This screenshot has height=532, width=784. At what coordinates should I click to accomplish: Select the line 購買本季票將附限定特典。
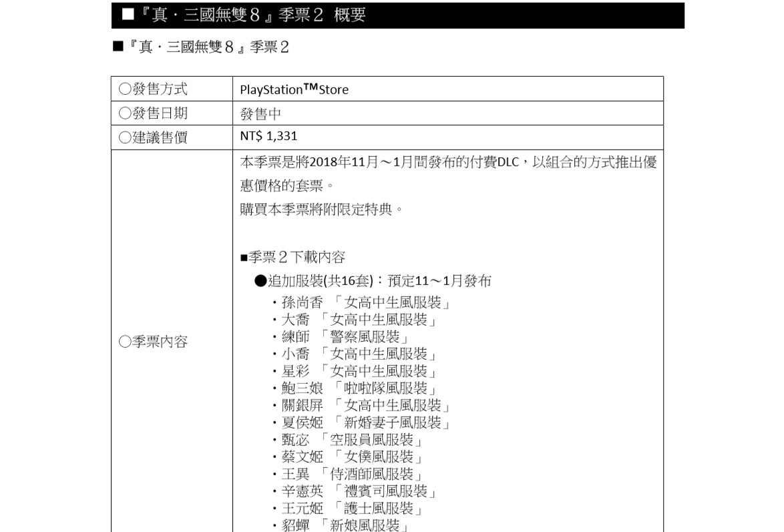(x=321, y=209)
